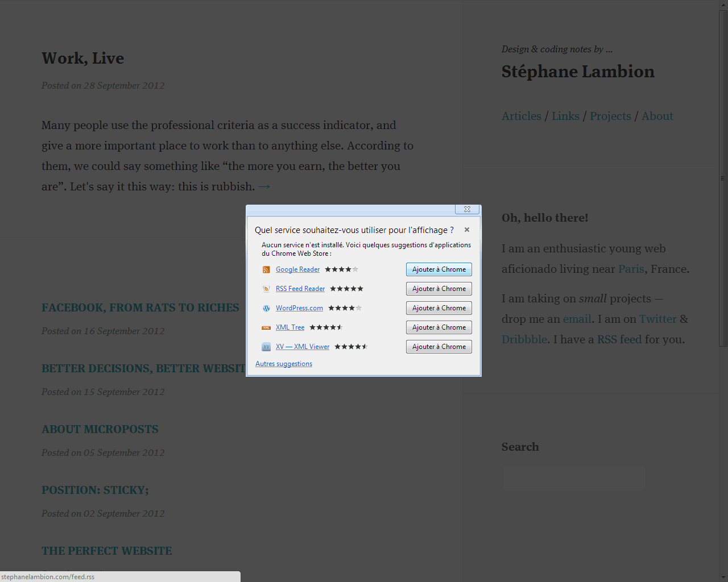
Task: Open the 'Position: Sticky;' post
Action: coord(95,490)
